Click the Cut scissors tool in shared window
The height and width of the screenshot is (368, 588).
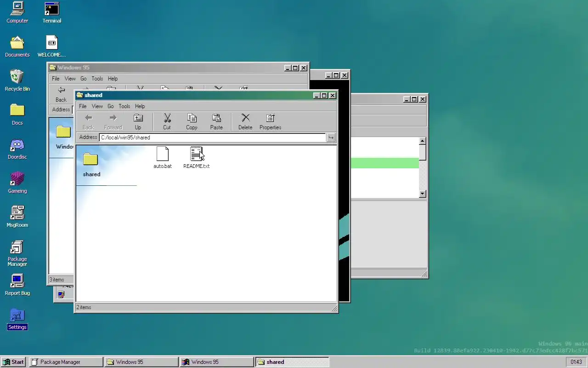(167, 122)
